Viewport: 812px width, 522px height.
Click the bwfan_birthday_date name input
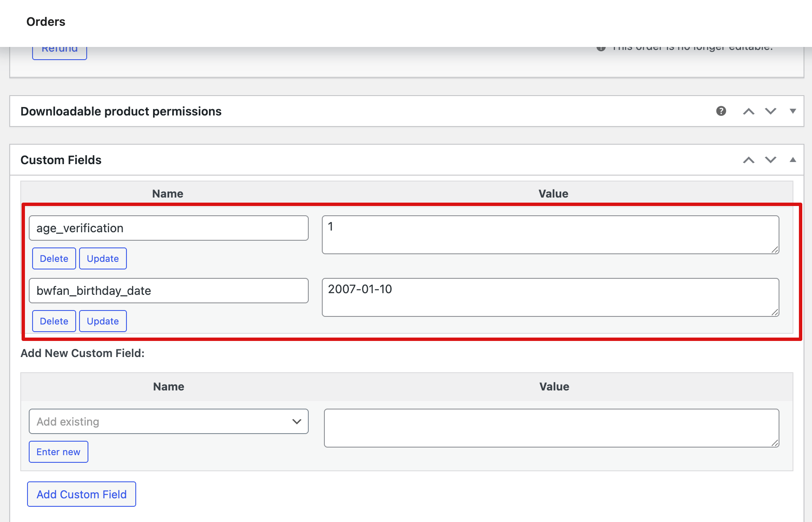168,291
